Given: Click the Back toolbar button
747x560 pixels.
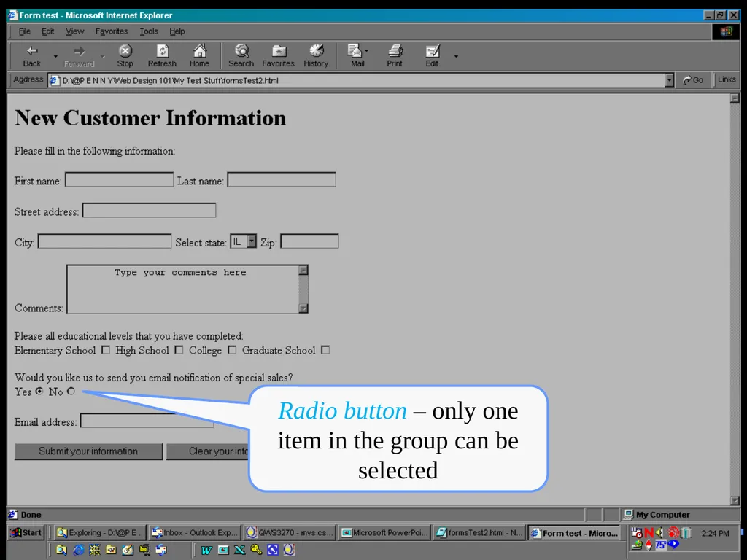Looking at the screenshot, I should point(32,55).
